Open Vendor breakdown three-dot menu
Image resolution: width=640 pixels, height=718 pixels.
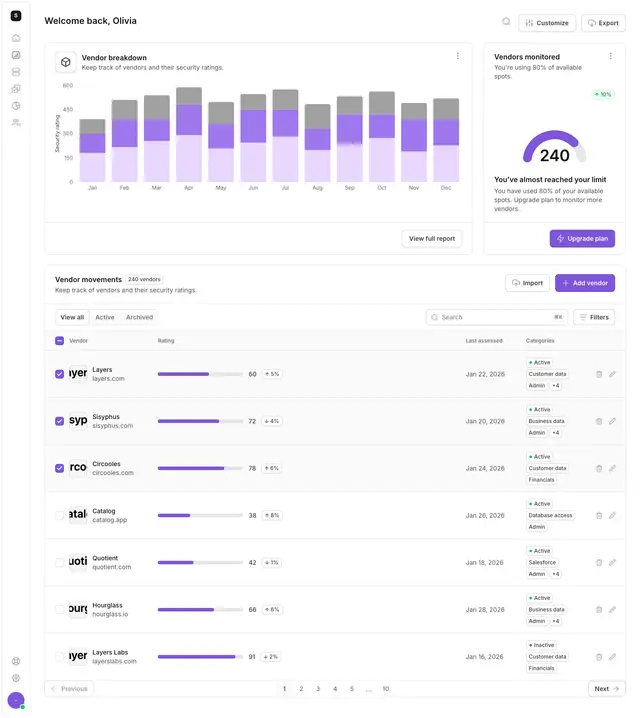[x=457, y=56]
